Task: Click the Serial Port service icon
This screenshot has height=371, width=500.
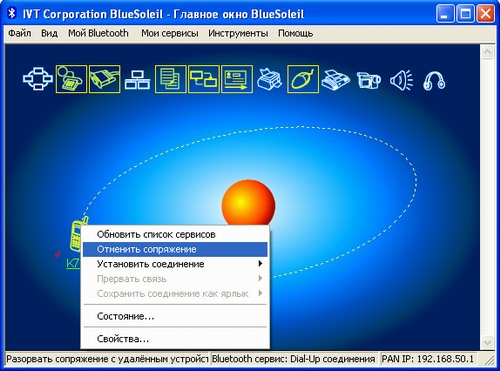Action: (x=104, y=79)
